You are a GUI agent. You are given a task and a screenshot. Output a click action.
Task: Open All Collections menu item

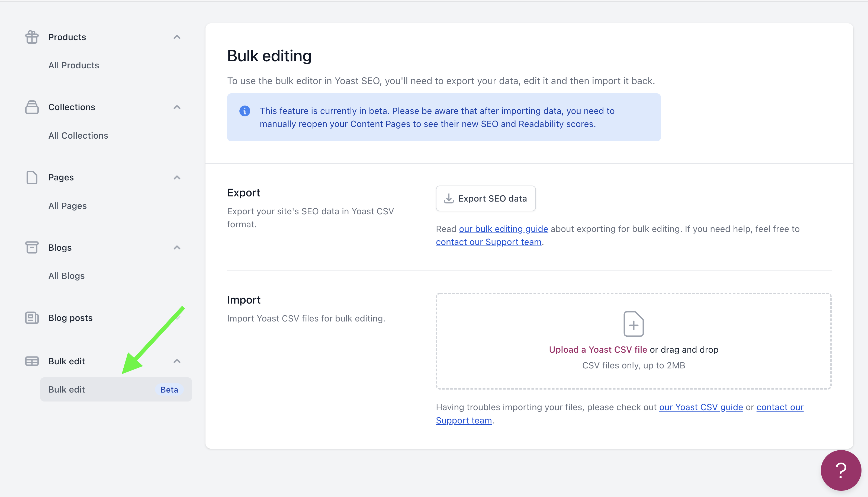78,136
